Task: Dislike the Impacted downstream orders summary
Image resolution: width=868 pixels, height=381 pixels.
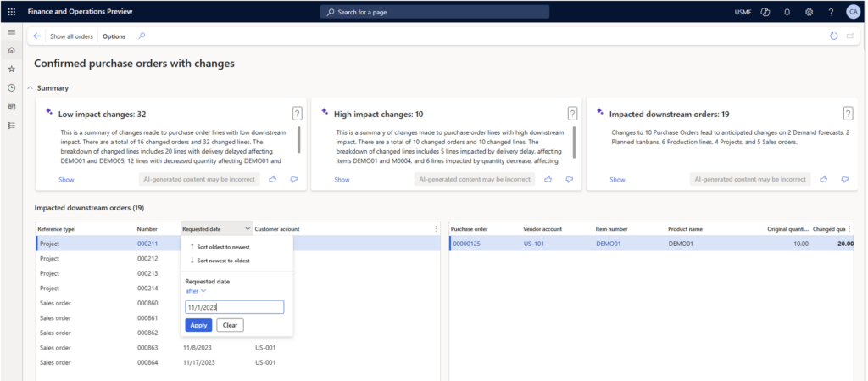Action: coord(845,179)
